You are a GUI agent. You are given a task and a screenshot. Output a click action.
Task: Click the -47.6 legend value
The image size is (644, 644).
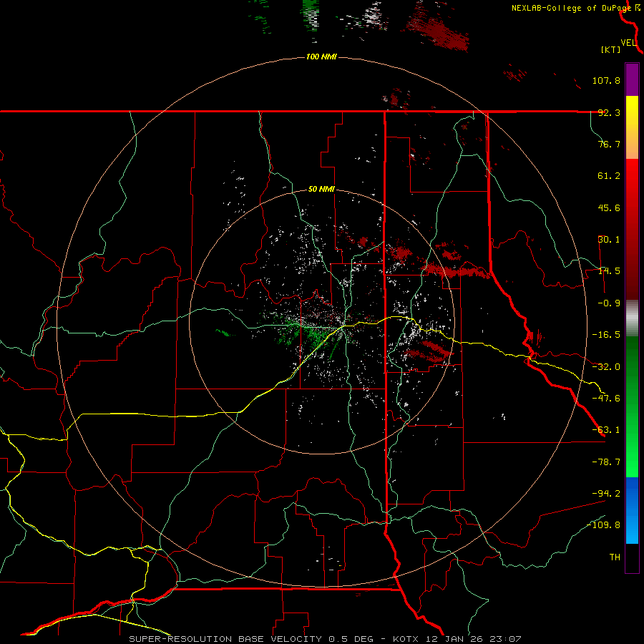[x=606, y=399]
